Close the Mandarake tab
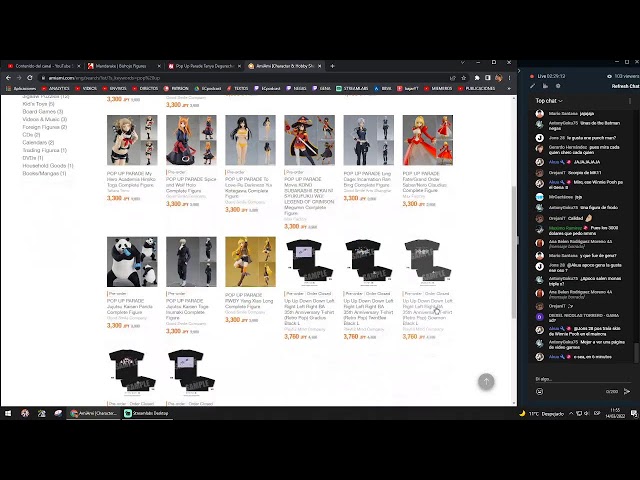640x480 pixels. pyautogui.click(x=159, y=66)
